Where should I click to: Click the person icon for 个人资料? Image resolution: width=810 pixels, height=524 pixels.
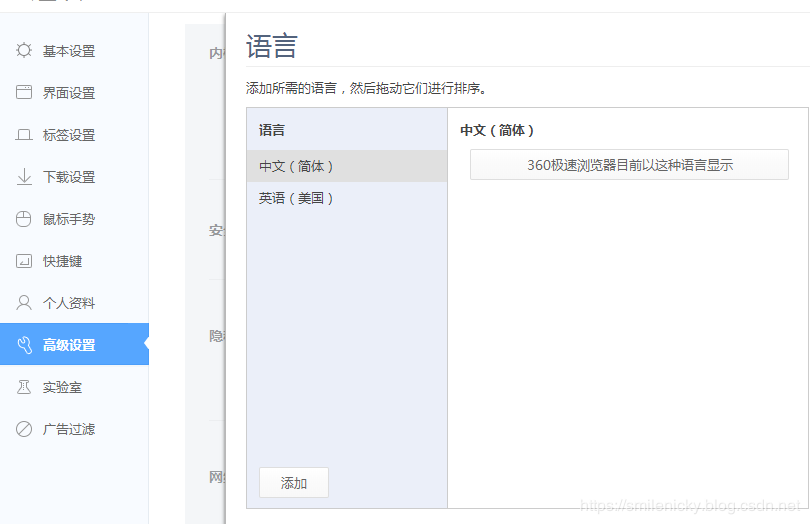click(24, 302)
